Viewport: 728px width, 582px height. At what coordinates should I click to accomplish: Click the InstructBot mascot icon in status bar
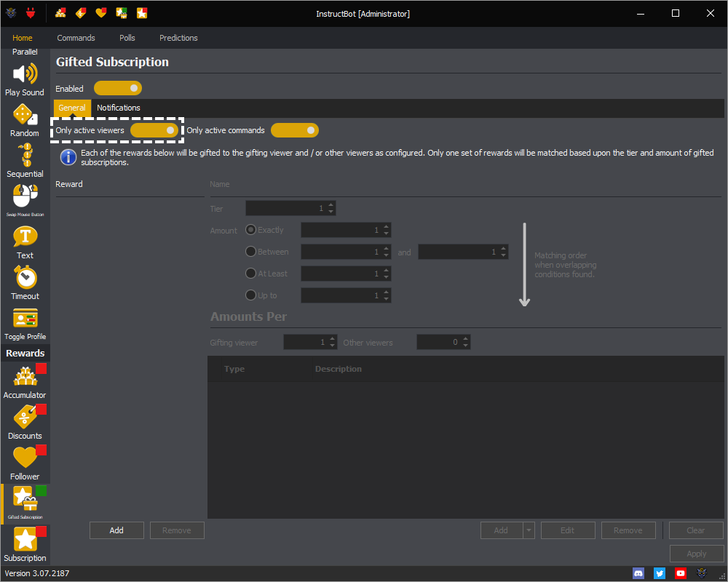tap(702, 573)
